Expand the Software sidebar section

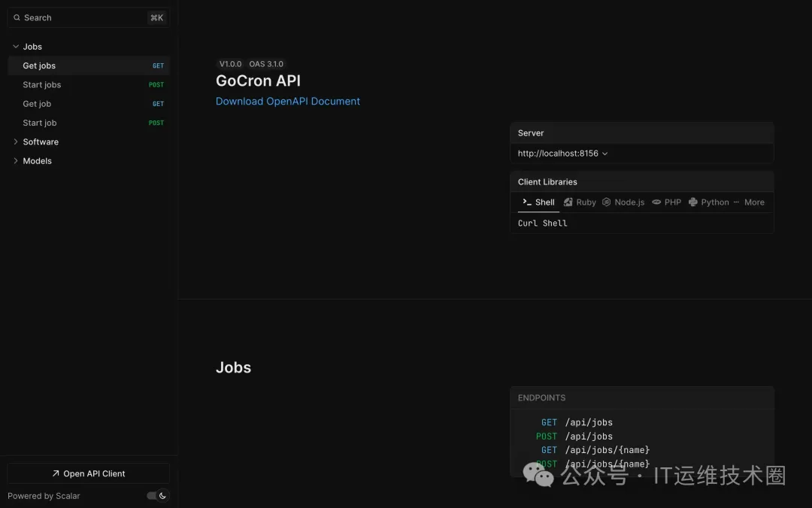point(16,141)
